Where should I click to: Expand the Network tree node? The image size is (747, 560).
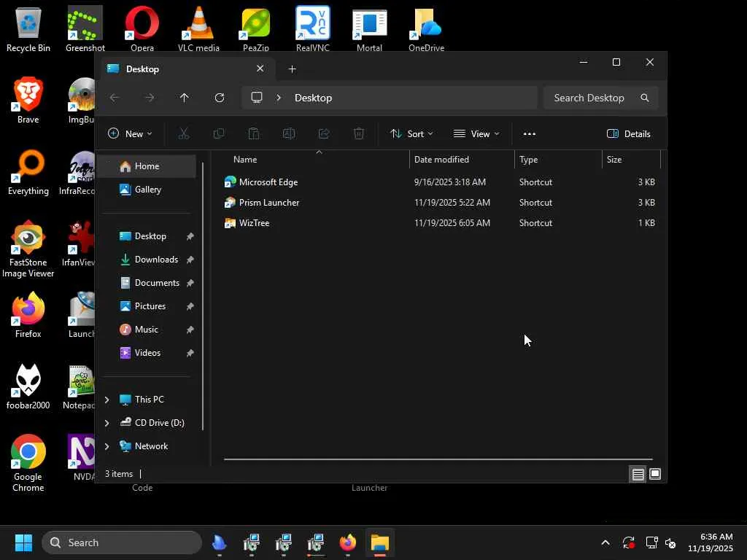tap(107, 446)
